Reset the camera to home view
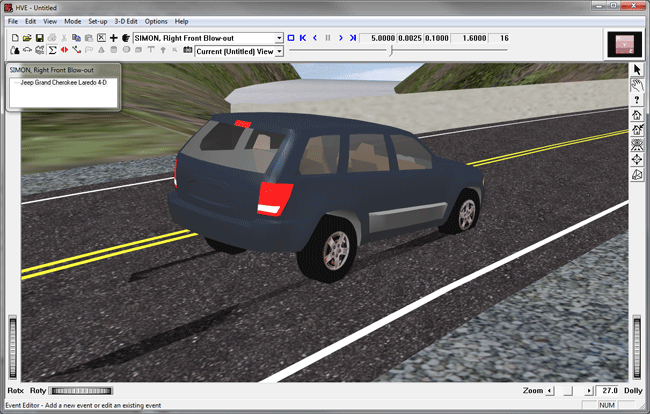Screen dimensions: 650x414 (x=636, y=115)
